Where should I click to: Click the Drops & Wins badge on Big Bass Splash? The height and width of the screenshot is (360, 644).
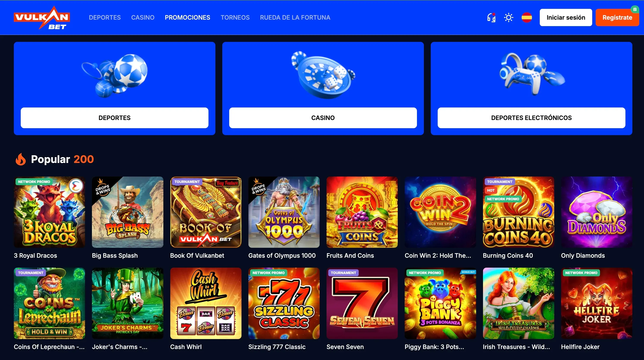(x=103, y=189)
